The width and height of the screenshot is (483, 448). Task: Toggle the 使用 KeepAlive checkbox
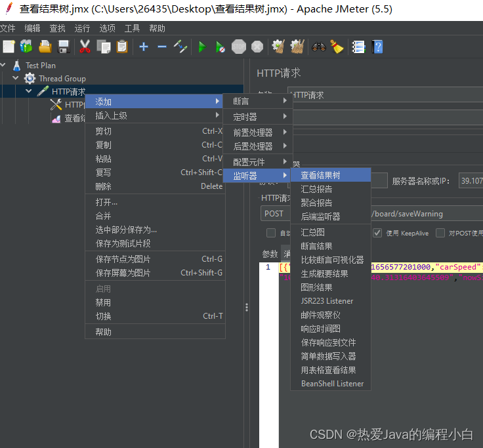377,233
